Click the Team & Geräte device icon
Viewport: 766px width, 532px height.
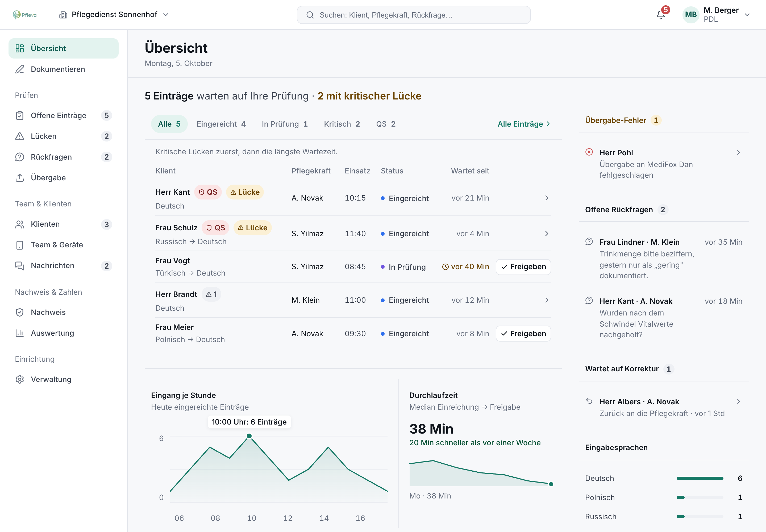(x=20, y=245)
